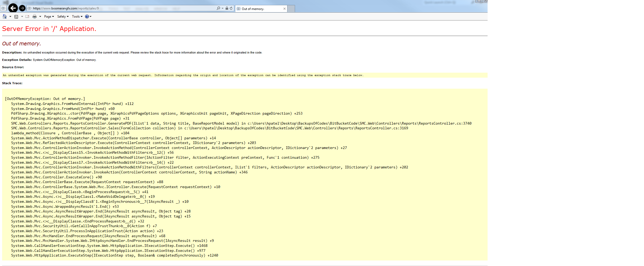Open the Safety menu
644x266 pixels.
63,17
